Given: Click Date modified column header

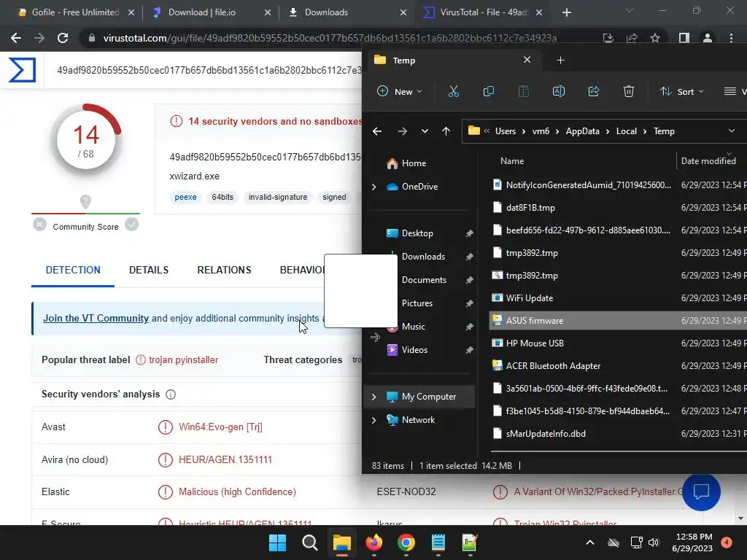Looking at the screenshot, I should click(x=708, y=161).
